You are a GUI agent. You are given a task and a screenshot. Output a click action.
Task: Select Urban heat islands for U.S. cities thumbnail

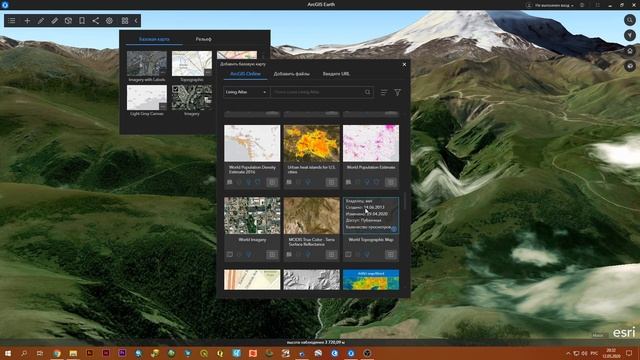[x=311, y=143]
